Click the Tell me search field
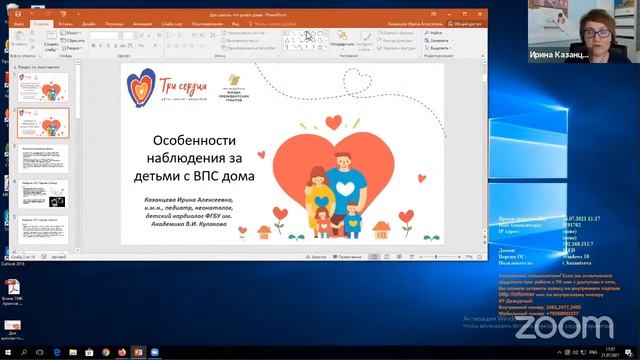640x360 pixels. (273, 24)
